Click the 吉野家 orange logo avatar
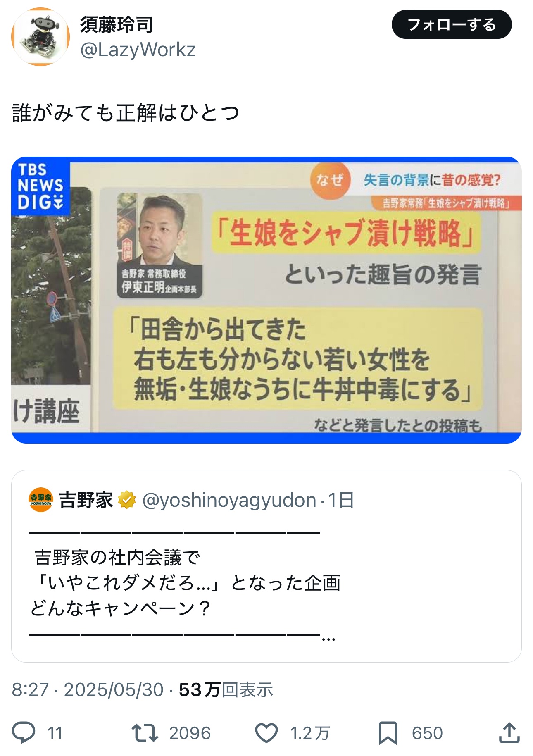 [x=41, y=500]
